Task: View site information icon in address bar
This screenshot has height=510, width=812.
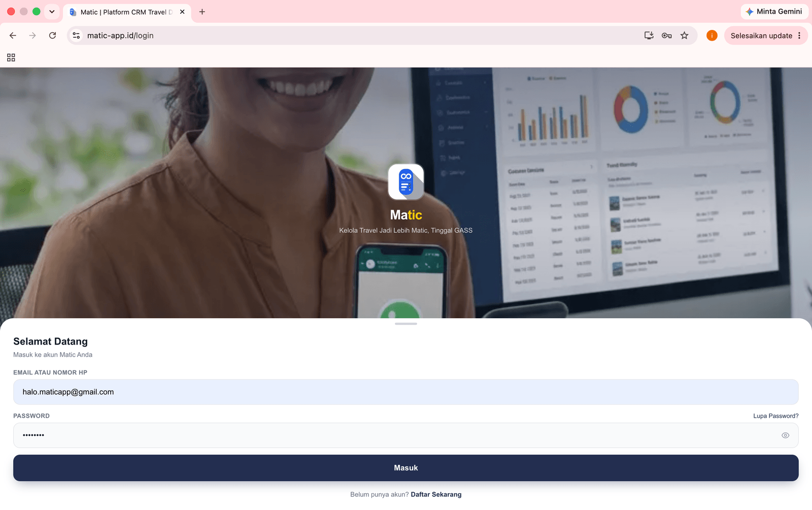Action: (76, 36)
